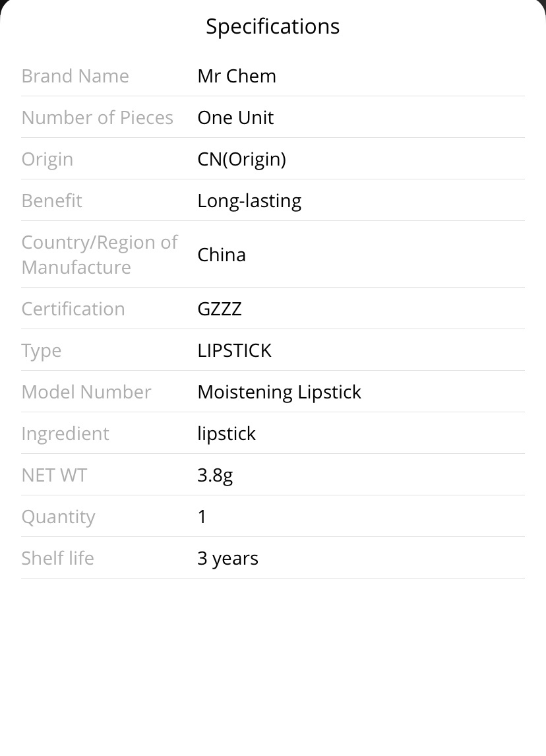Select the Brand Name label
546x756 pixels.
[75, 76]
